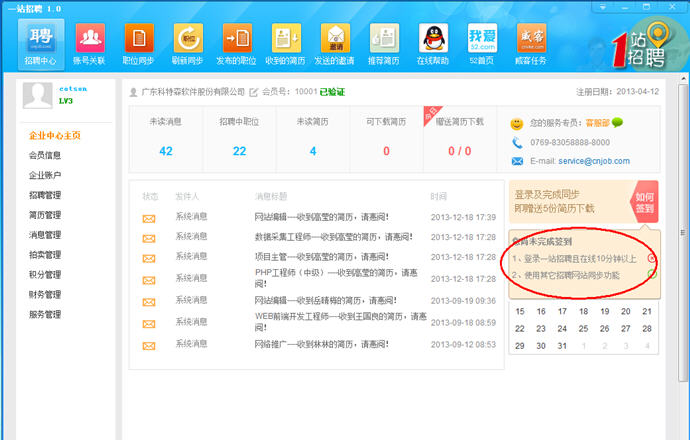Screen dimensions: 690x440
Task: Open 企业账户 in sidebar
Action: 45,175
